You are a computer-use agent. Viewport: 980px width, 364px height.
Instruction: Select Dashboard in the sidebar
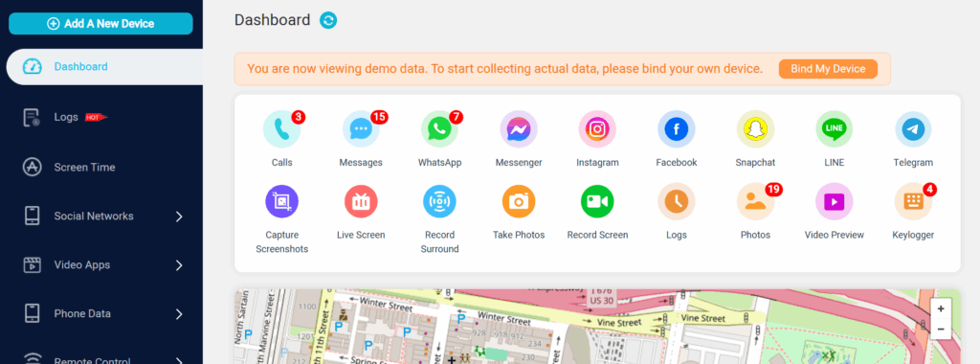(104, 67)
